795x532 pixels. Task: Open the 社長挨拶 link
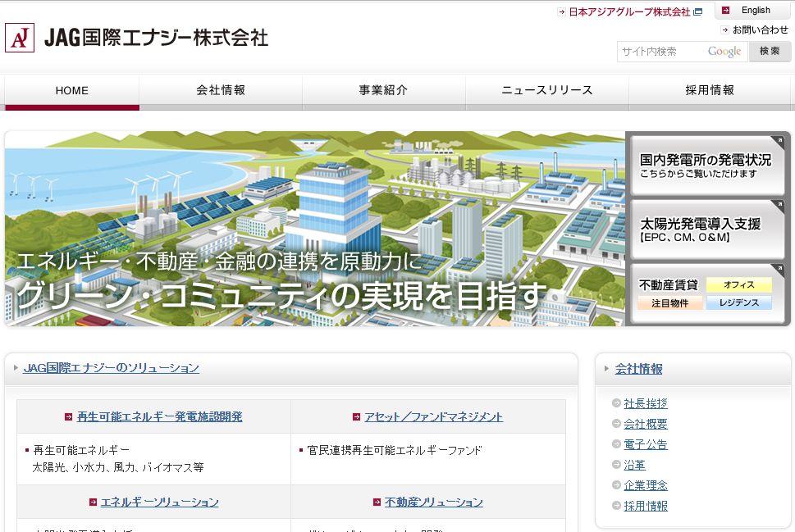pos(646,403)
